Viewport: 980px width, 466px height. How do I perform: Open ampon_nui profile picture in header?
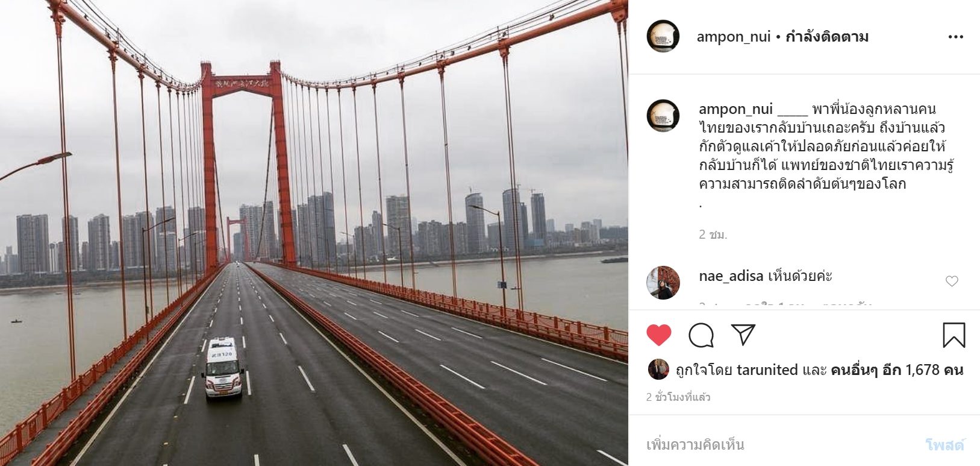pos(663,36)
